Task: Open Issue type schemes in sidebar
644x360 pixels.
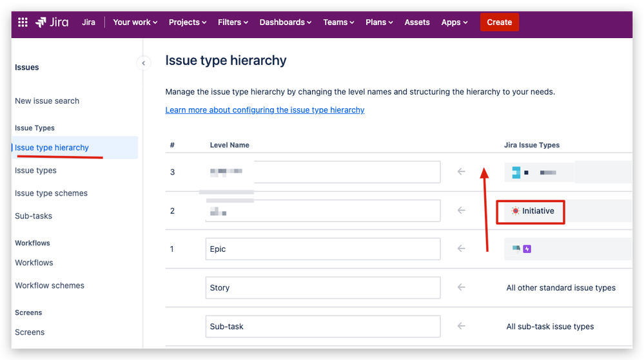Action: coord(52,193)
